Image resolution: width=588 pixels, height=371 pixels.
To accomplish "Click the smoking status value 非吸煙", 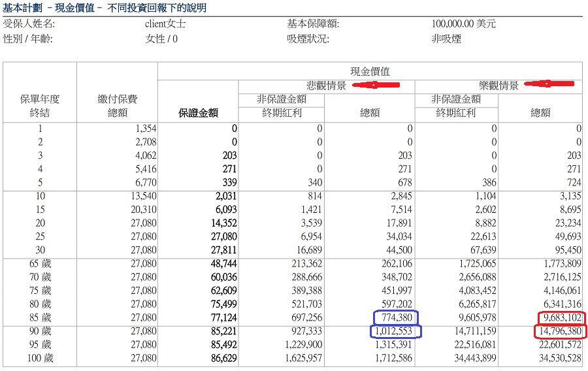I will pyautogui.click(x=446, y=39).
